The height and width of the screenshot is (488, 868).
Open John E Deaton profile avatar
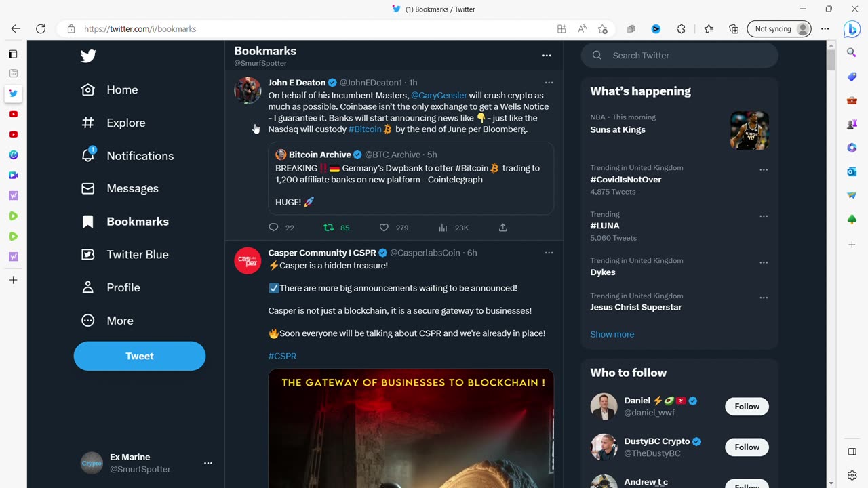tap(248, 90)
